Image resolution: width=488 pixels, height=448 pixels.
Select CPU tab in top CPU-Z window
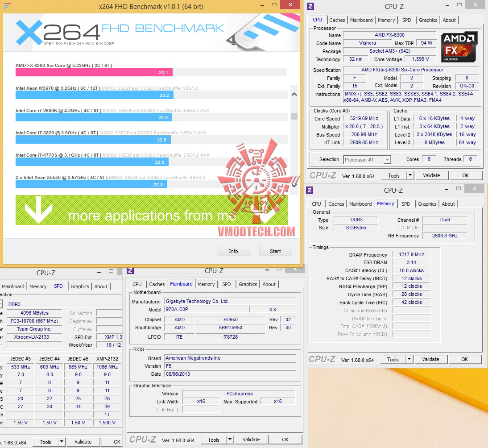318,20
